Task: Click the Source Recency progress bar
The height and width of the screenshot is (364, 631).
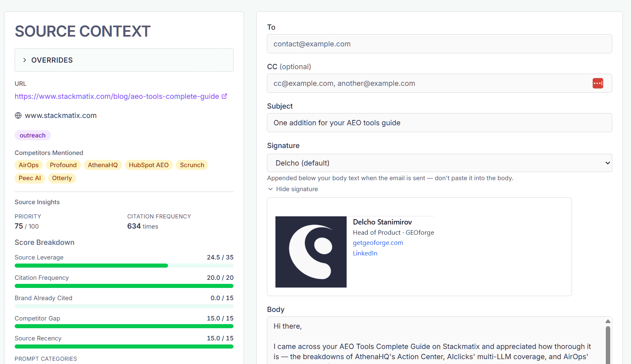Action: coord(124,347)
